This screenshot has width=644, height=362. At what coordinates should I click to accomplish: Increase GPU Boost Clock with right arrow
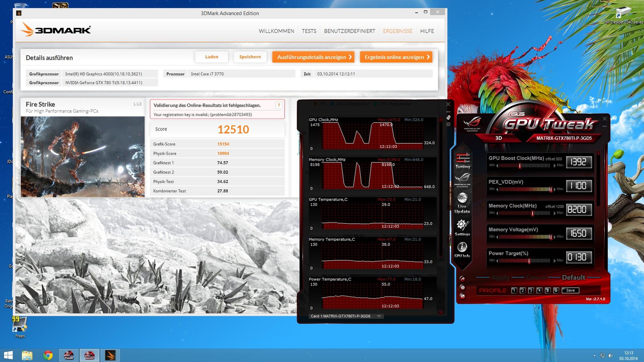pos(554,166)
